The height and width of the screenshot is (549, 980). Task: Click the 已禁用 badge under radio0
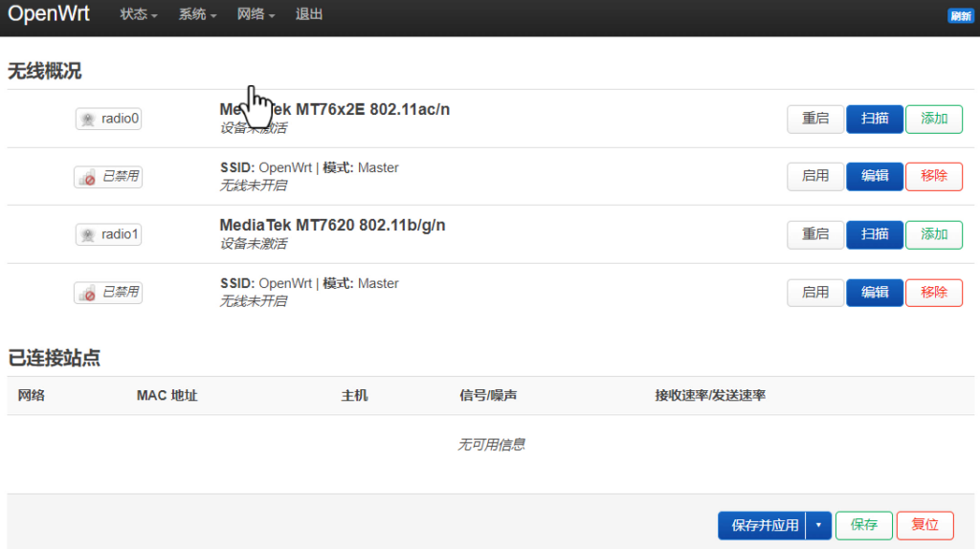[108, 177]
